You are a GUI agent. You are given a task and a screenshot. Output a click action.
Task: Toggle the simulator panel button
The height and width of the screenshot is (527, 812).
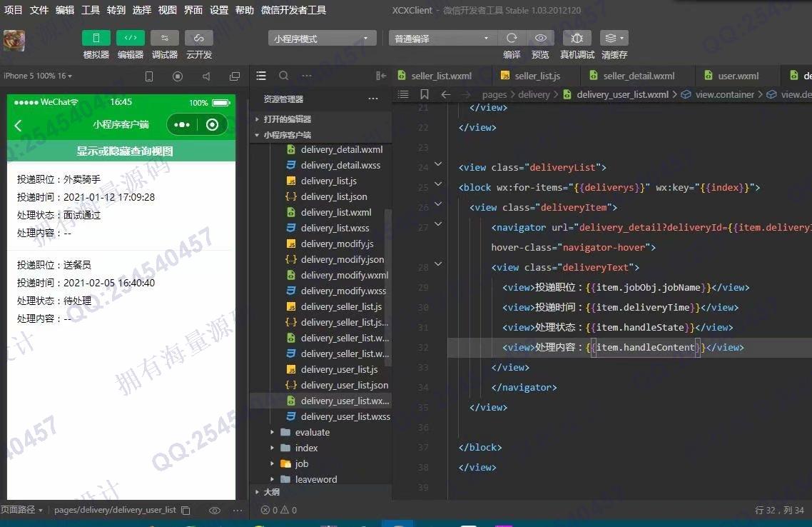click(x=96, y=38)
